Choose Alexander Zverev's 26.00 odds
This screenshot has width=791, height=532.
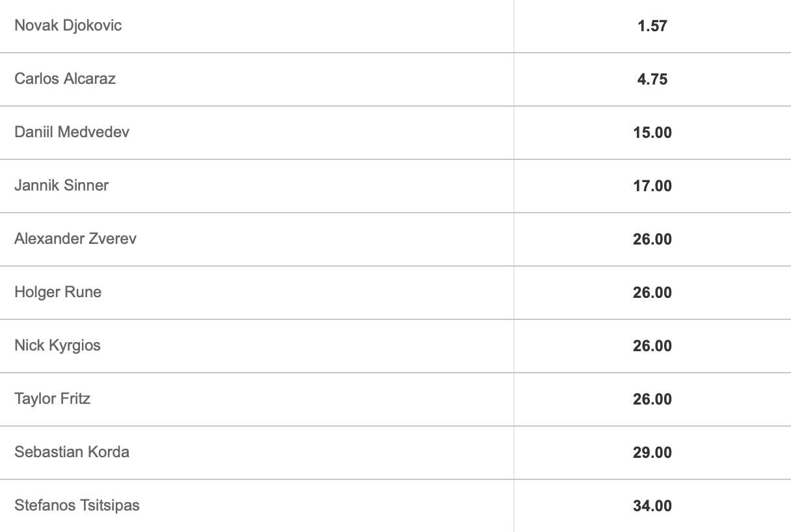(652, 240)
